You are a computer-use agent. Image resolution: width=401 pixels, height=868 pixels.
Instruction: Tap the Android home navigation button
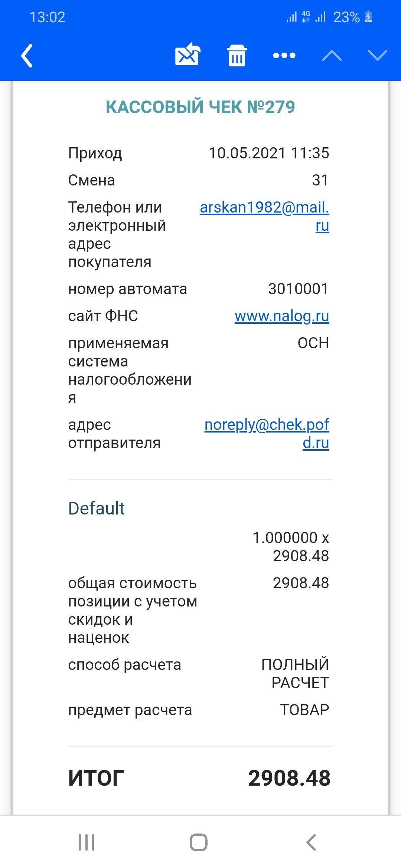[199, 842]
